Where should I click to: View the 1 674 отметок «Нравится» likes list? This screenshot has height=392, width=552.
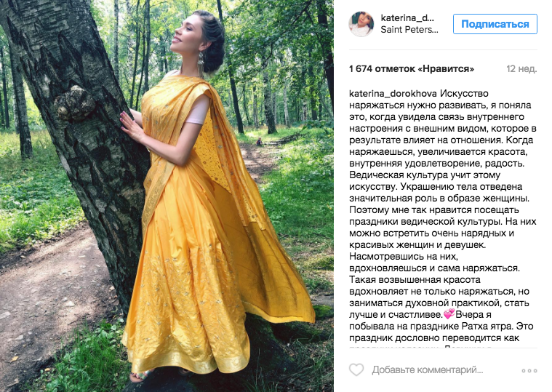click(412, 68)
